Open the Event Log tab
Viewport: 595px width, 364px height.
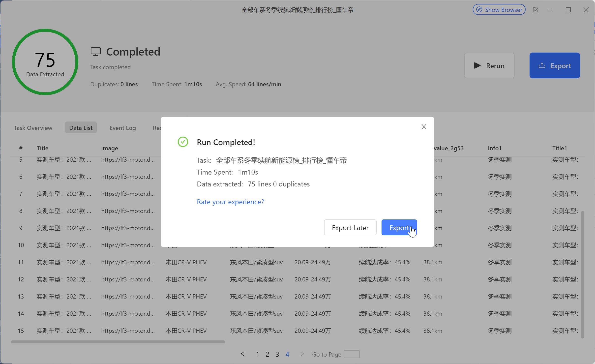pos(122,128)
